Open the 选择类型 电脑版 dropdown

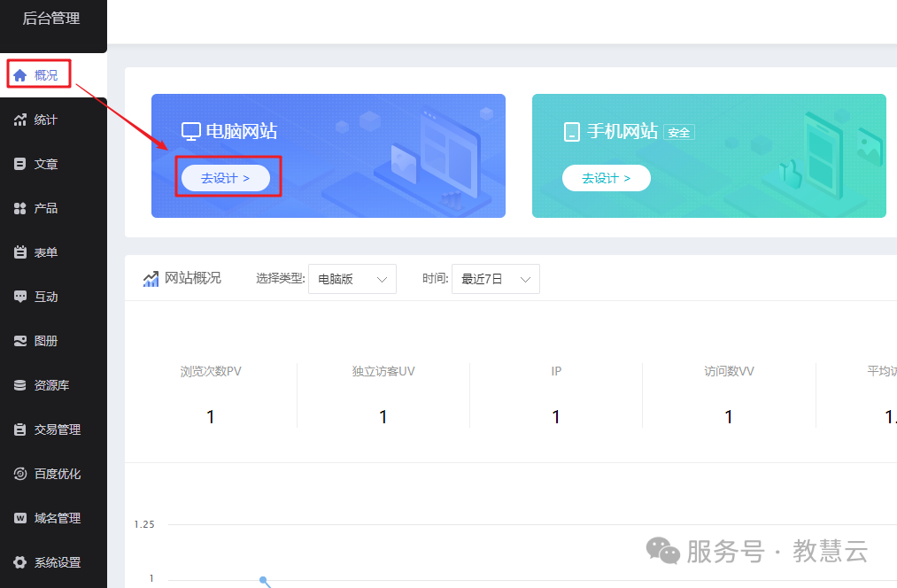tap(352, 279)
